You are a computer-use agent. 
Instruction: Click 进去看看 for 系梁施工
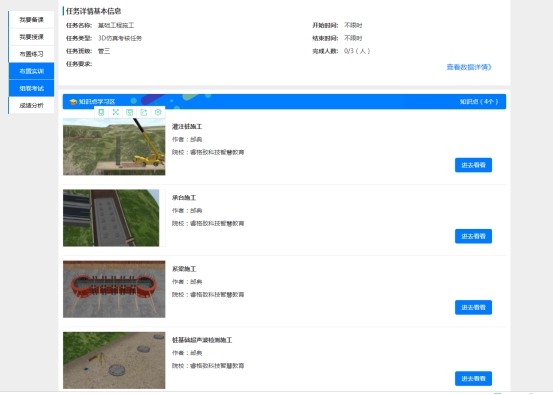(473, 308)
